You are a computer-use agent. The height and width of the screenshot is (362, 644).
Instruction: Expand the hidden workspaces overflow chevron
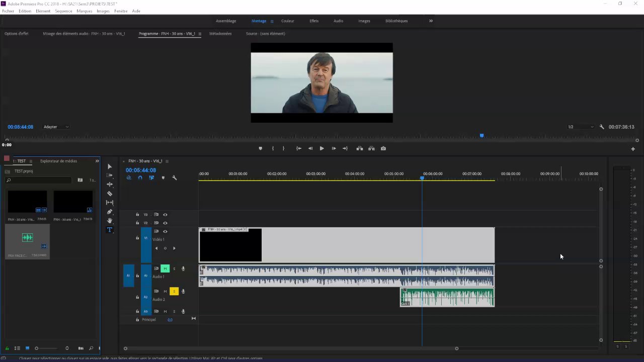click(431, 21)
